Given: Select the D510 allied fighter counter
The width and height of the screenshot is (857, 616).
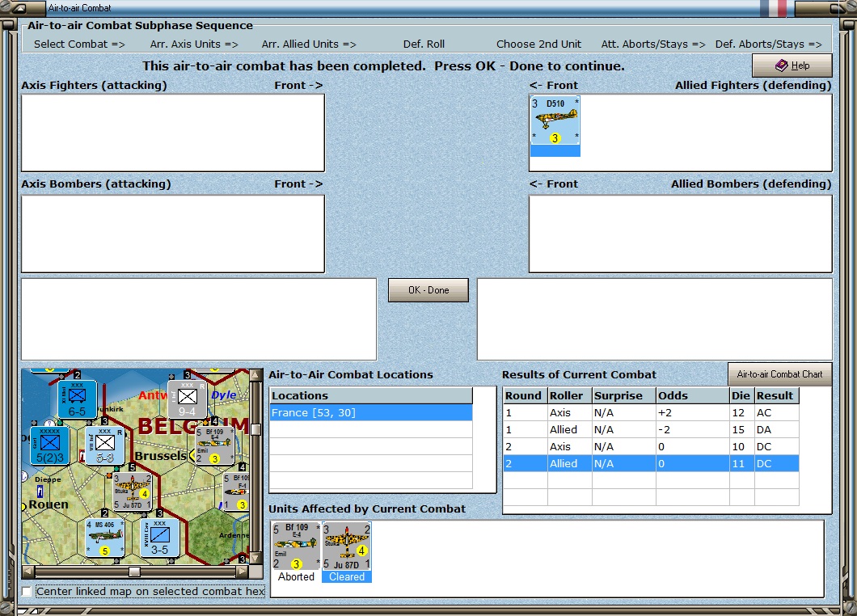Looking at the screenshot, I should click(x=555, y=120).
